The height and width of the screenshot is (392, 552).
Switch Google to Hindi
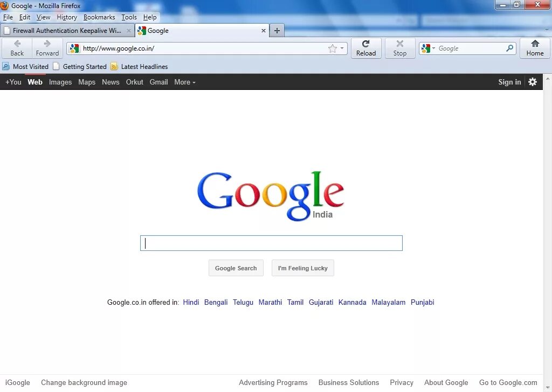191,302
